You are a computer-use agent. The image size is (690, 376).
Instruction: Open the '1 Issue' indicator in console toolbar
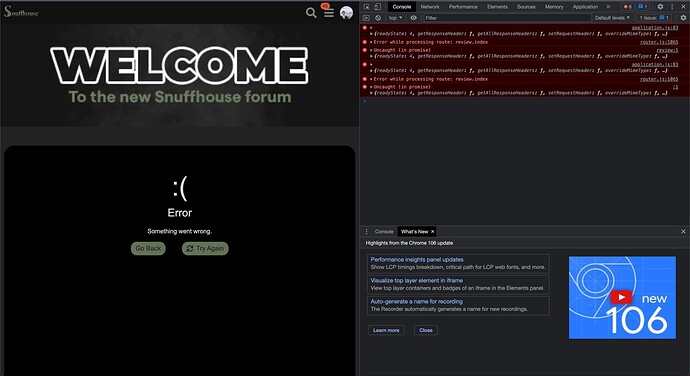coord(654,18)
